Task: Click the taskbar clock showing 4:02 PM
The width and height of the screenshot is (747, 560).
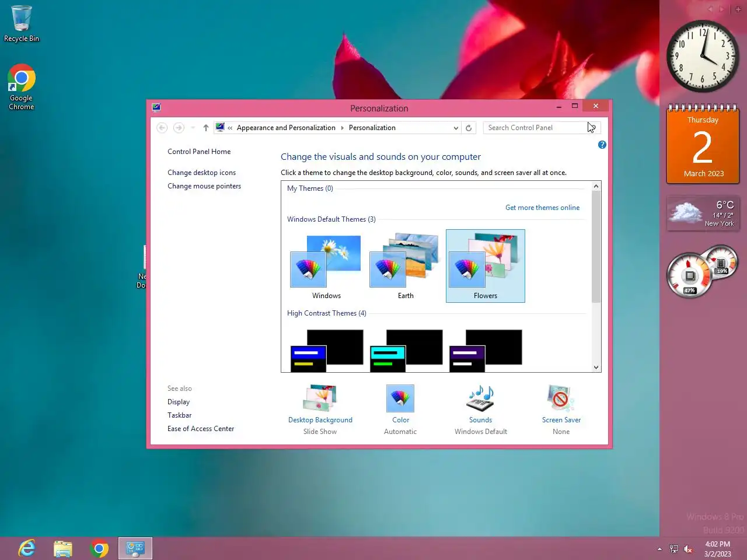Action: 717,549
